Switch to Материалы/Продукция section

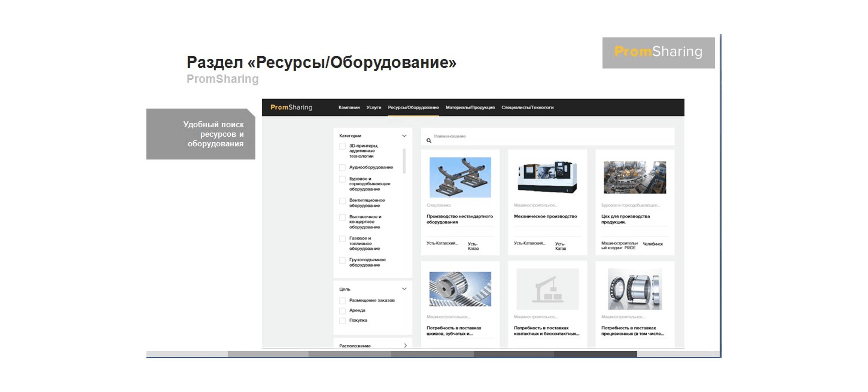(470, 107)
